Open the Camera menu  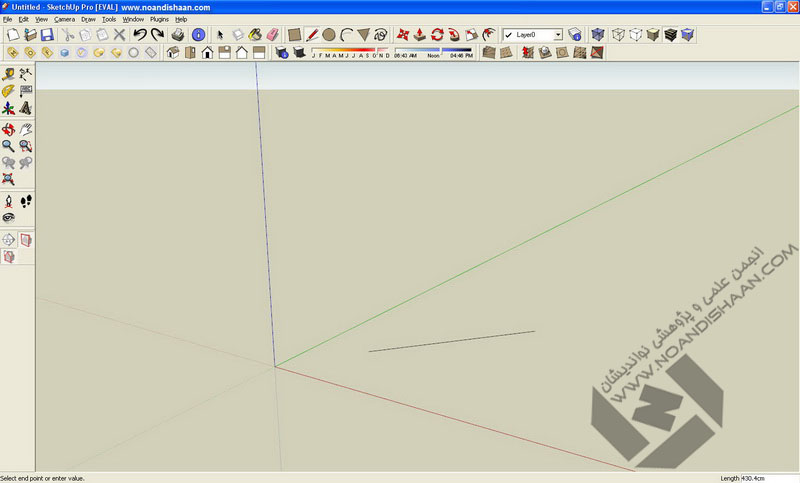64,19
